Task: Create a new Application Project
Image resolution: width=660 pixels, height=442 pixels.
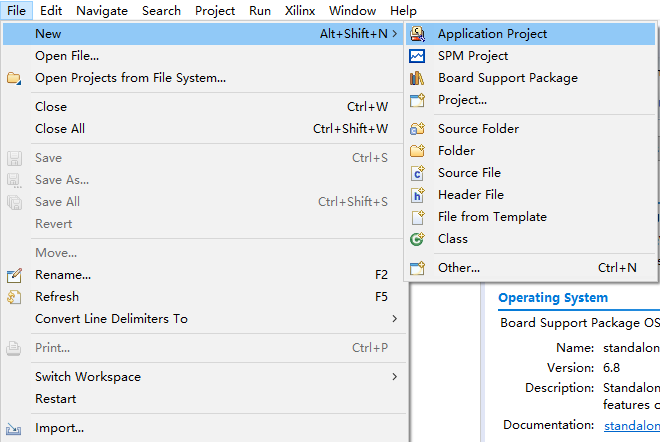Action: (x=531, y=34)
